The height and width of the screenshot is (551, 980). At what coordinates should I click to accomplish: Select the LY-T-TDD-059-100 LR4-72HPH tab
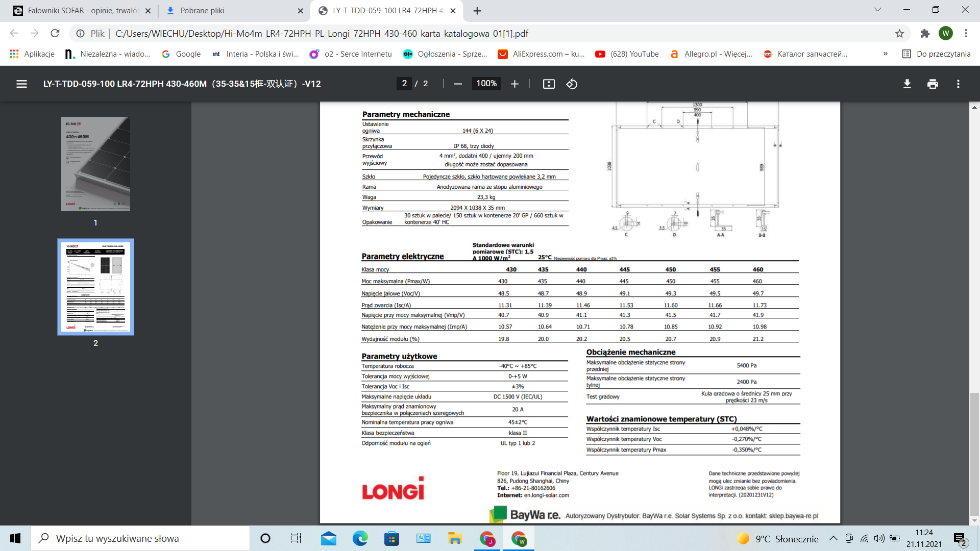[x=386, y=11]
